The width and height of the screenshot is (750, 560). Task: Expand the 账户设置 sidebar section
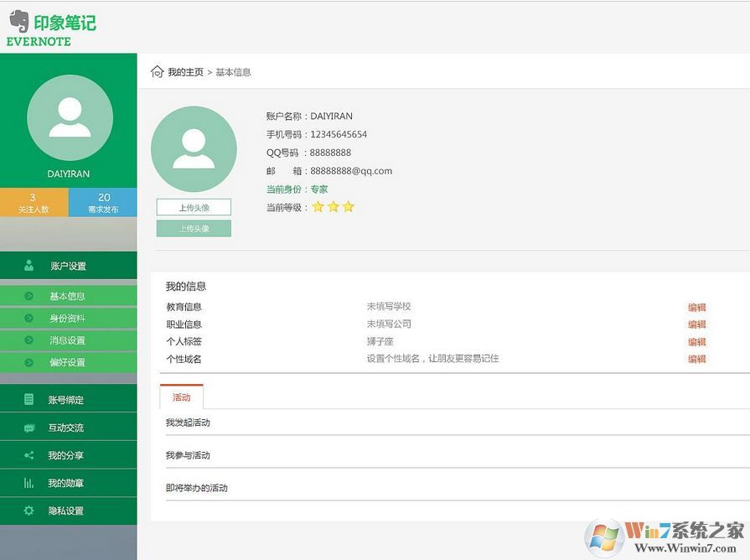67,267
